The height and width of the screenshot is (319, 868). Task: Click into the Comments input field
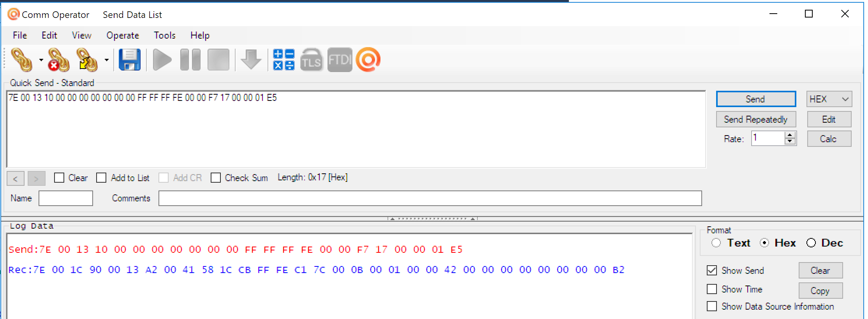click(x=430, y=198)
